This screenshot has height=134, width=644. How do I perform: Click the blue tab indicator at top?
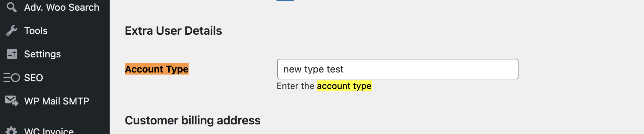(x=285, y=0)
